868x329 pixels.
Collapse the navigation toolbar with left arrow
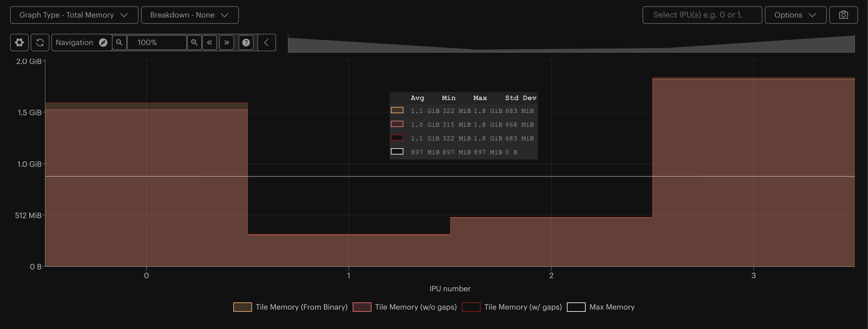(266, 43)
